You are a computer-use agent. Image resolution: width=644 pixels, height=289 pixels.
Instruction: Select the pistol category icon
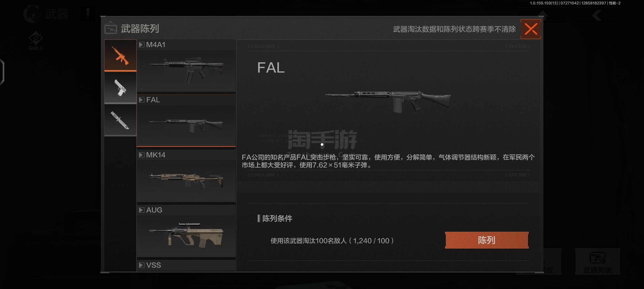(x=120, y=88)
